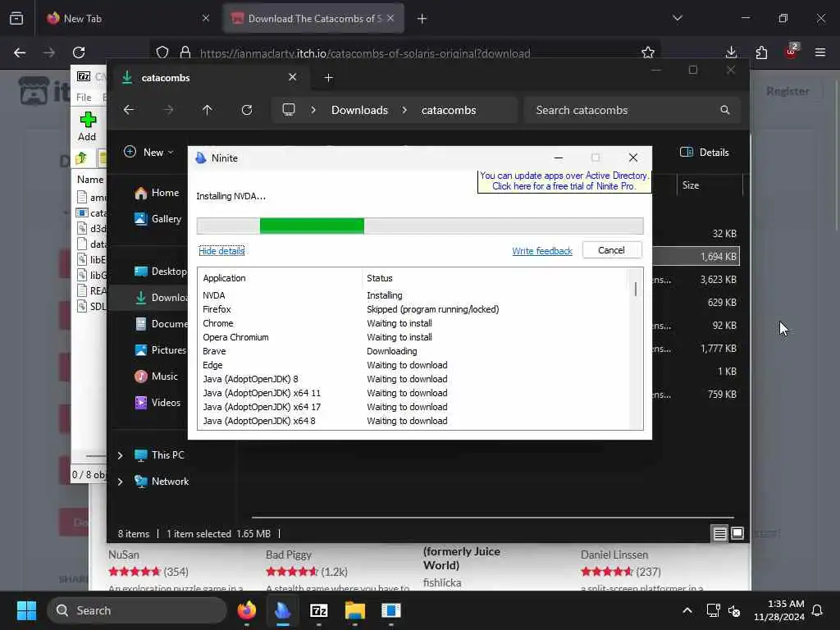
Task: Click the catacombs breadcrumb segment
Action: pos(449,110)
